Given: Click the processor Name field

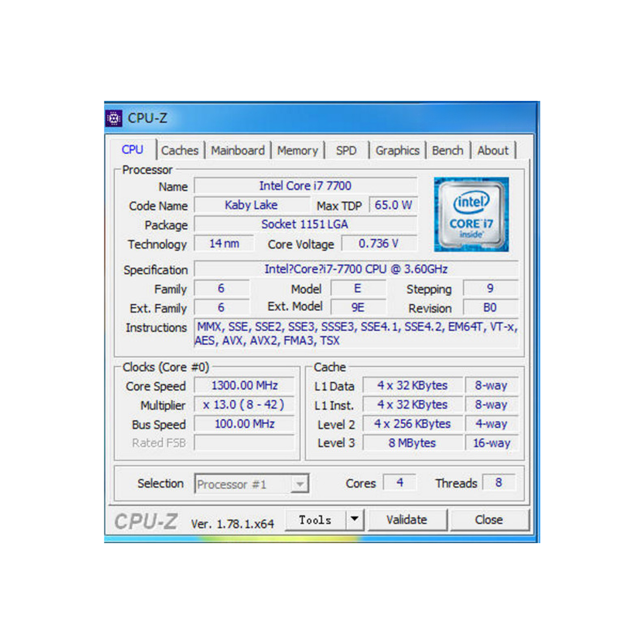Looking at the screenshot, I should pyautogui.click(x=305, y=186).
